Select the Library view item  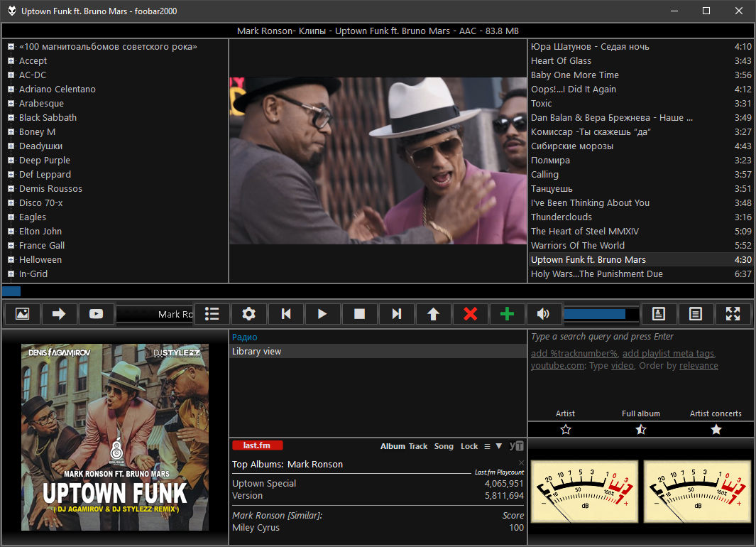click(257, 352)
